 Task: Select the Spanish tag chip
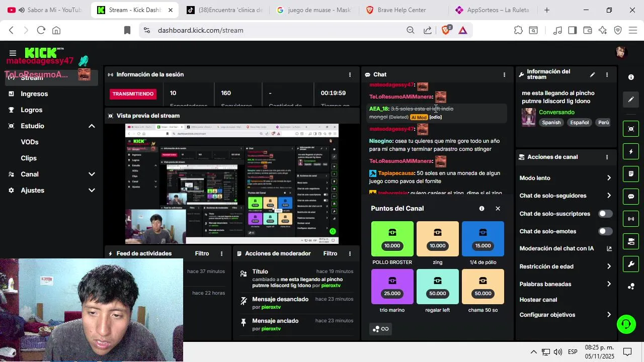click(x=551, y=123)
